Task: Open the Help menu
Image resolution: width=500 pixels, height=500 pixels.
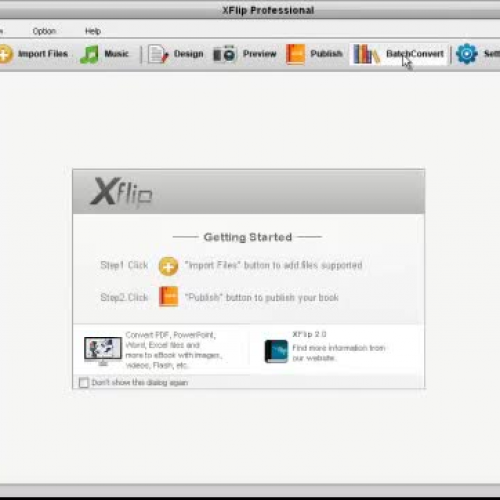Action: 93,31
